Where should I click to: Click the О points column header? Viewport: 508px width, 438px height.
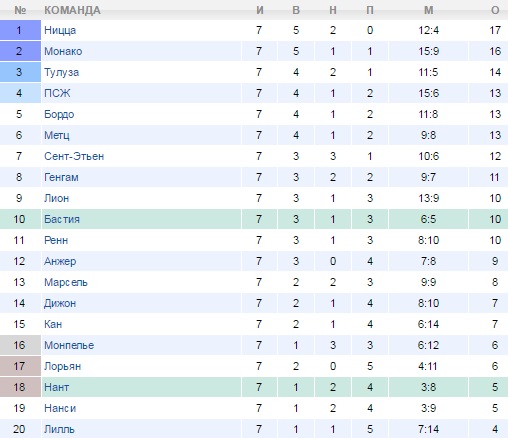(495, 10)
